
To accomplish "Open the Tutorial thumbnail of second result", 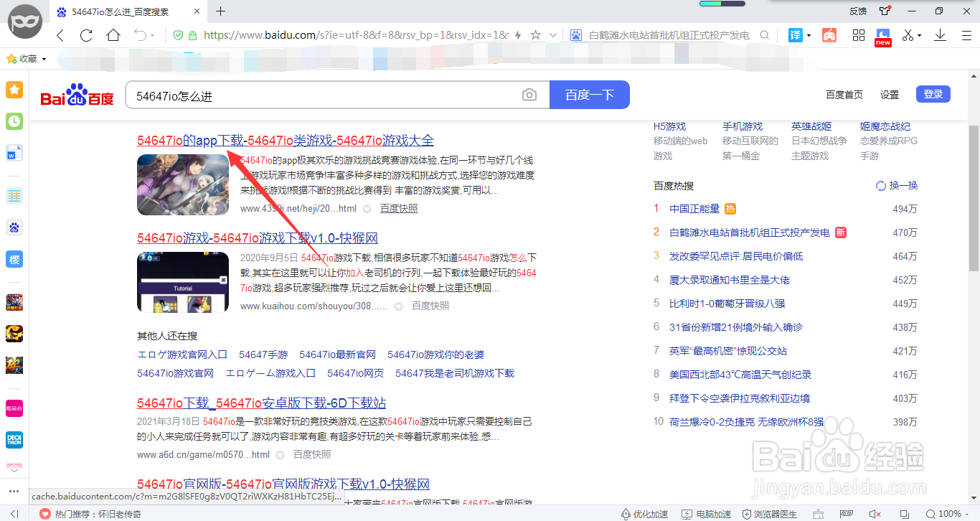I will [x=183, y=282].
